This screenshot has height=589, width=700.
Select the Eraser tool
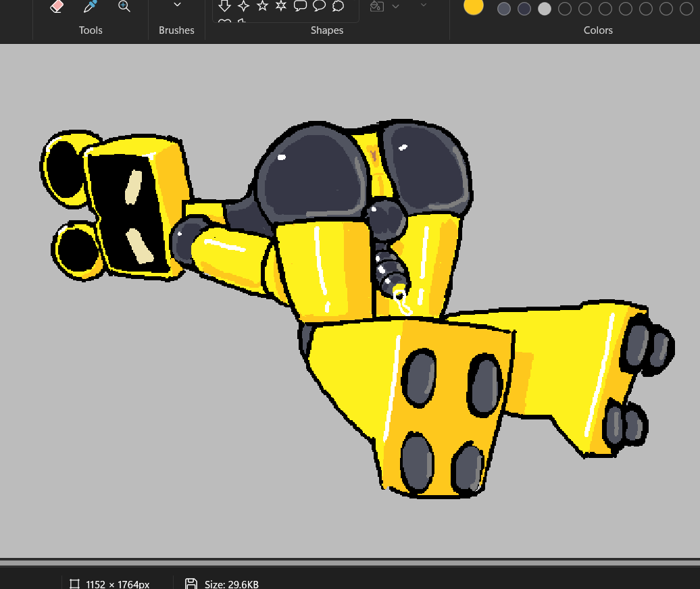(57, 6)
